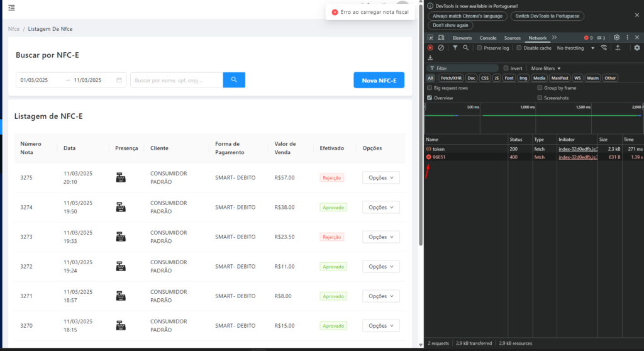
Task: Expand the More filters dropdown
Action: tap(545, 68)
